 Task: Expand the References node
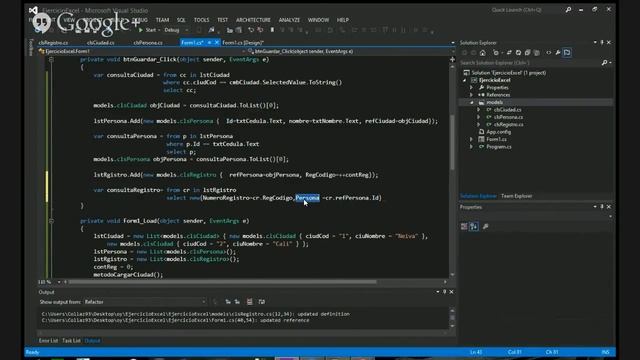[x=471, y=95]
